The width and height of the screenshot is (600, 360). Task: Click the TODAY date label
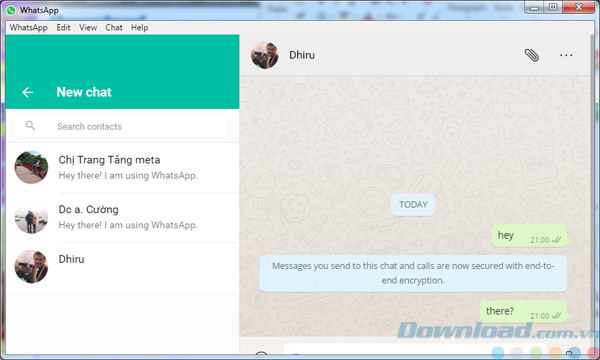coord(413,205)
